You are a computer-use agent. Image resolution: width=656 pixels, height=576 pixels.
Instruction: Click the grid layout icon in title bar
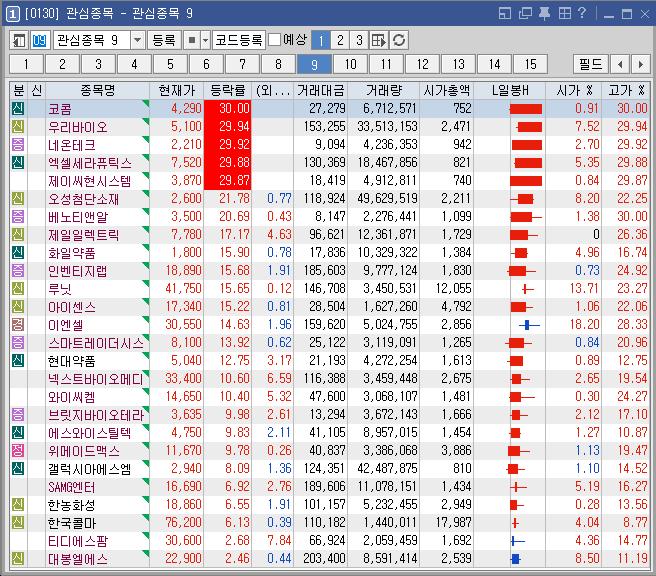pos(565,13)
